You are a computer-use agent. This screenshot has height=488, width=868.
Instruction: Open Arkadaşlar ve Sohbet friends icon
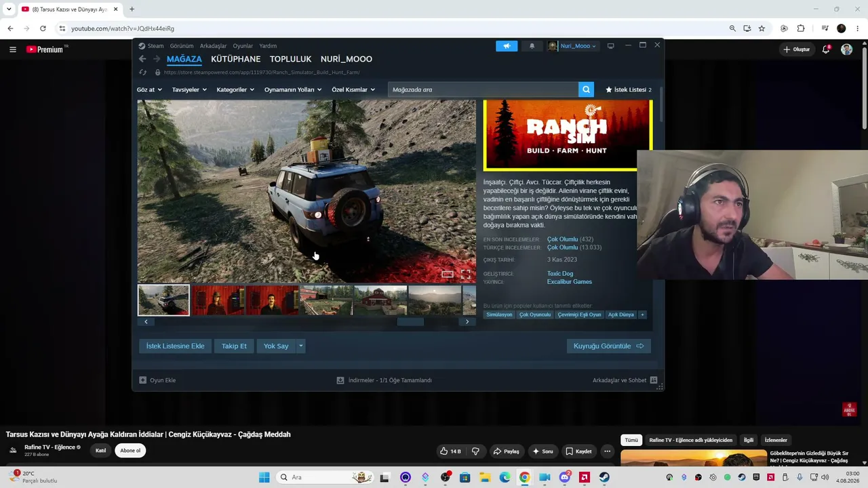point(654,380)
